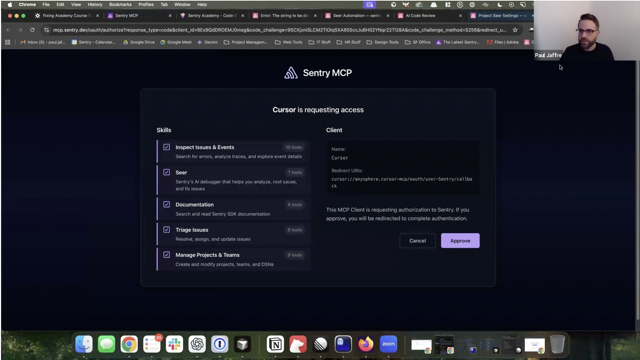
Task: Open the File menu
Action: [46, 4]
